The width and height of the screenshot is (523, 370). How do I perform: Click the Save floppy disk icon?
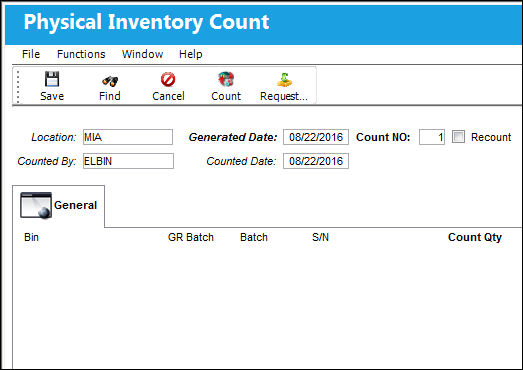click(x=52, y=79)
